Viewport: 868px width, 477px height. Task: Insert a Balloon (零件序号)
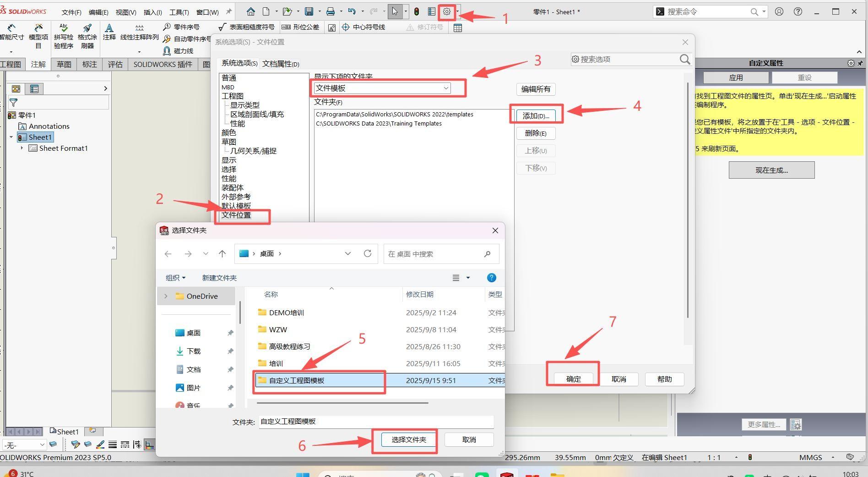[x=182, y=27]
